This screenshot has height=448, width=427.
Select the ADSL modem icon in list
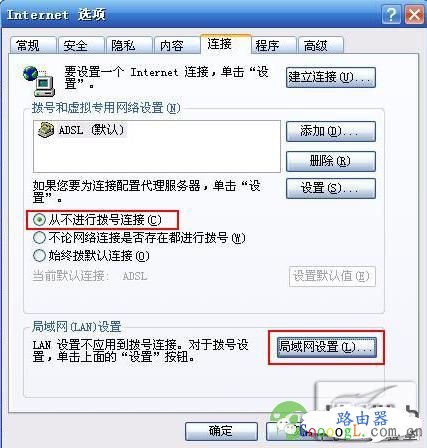tap(46, 130)
